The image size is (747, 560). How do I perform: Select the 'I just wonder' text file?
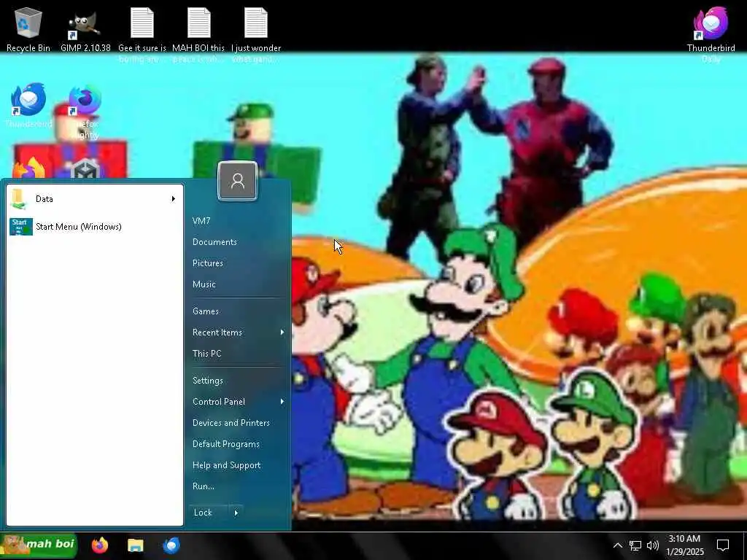tap(256, 34)
